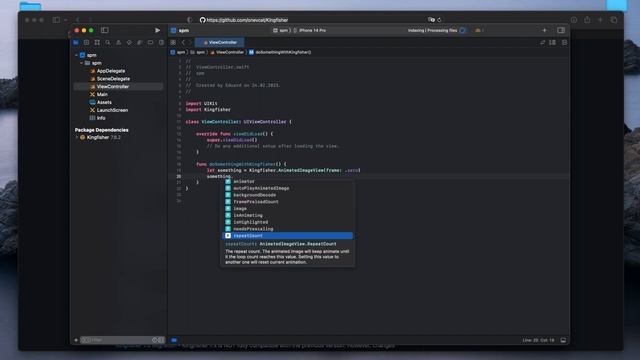Open the Issue navigator warning triangle
Viewport: 640px width, 360px height.
click(118, 42)
